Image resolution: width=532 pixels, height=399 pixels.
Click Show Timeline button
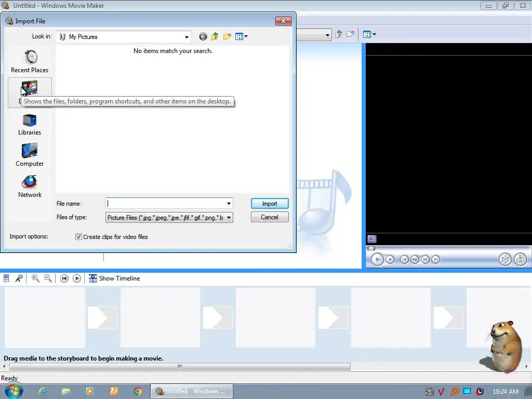click(114, 278)
